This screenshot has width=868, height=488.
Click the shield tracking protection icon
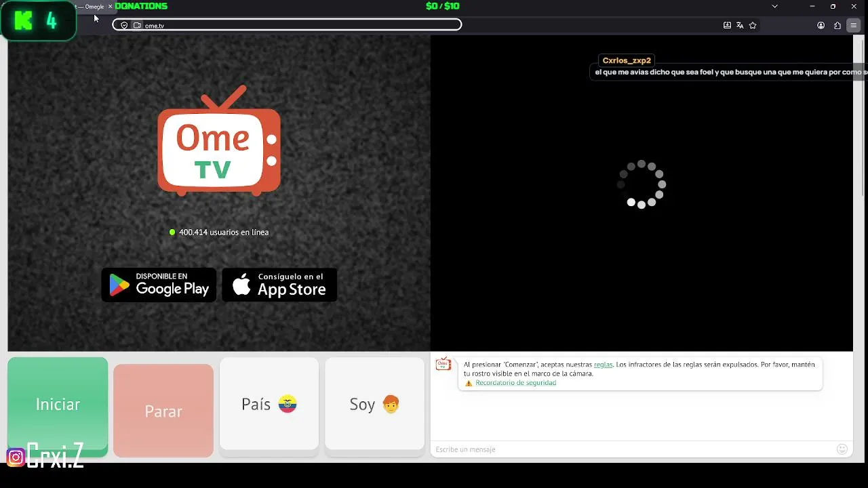tap(124, 25)
